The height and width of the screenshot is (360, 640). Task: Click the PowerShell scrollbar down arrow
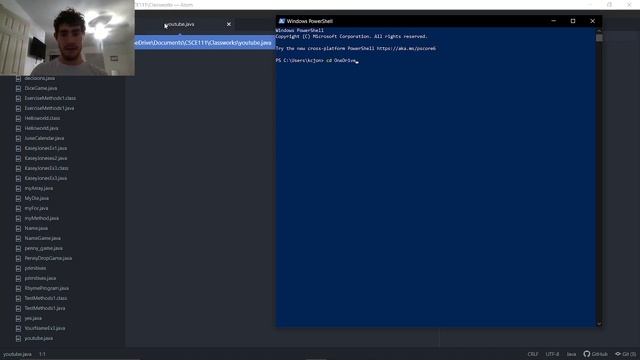click(599, 324)
